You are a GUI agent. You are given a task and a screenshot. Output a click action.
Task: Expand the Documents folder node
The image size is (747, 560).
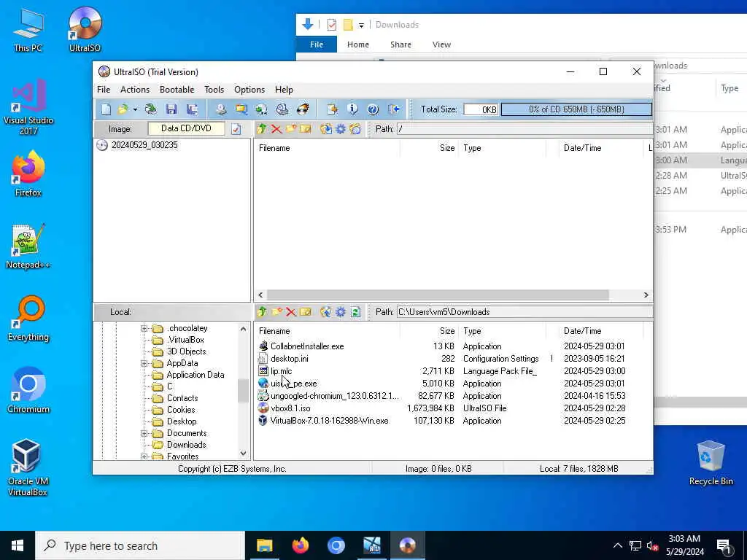144,433
